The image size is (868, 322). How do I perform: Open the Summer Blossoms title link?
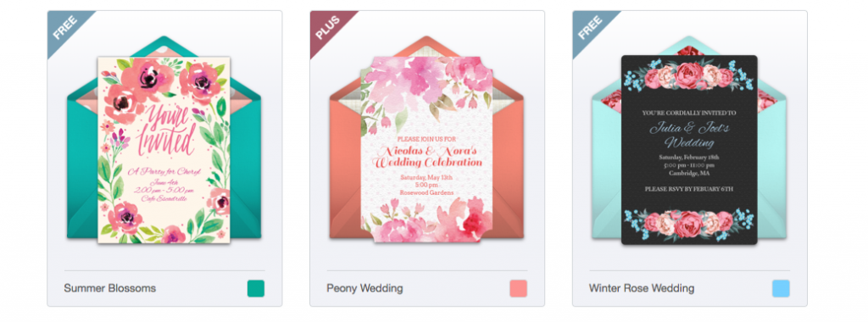pyautogui.click(x=109, y=288)
